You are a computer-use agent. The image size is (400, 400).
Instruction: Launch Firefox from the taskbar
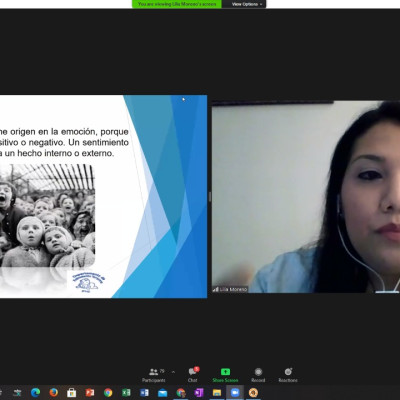(x=53, y=393)
